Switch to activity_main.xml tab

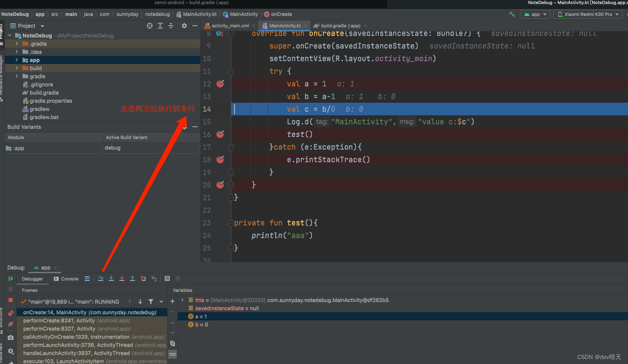(x=230, y=26)
